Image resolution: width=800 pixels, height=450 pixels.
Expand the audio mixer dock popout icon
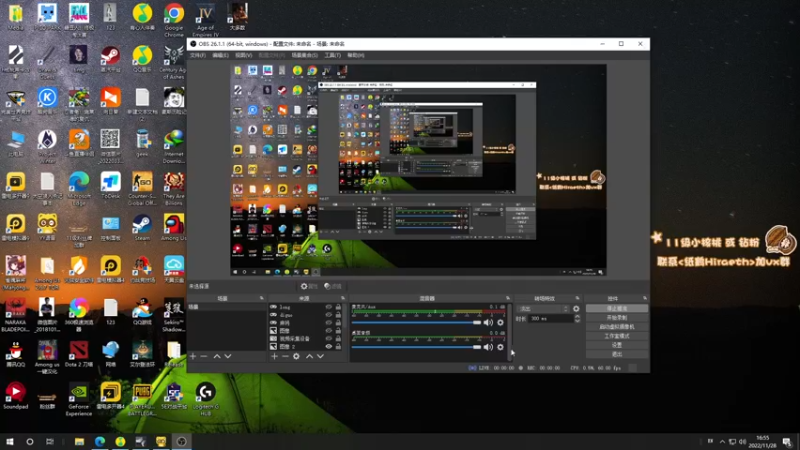[508, 298]
